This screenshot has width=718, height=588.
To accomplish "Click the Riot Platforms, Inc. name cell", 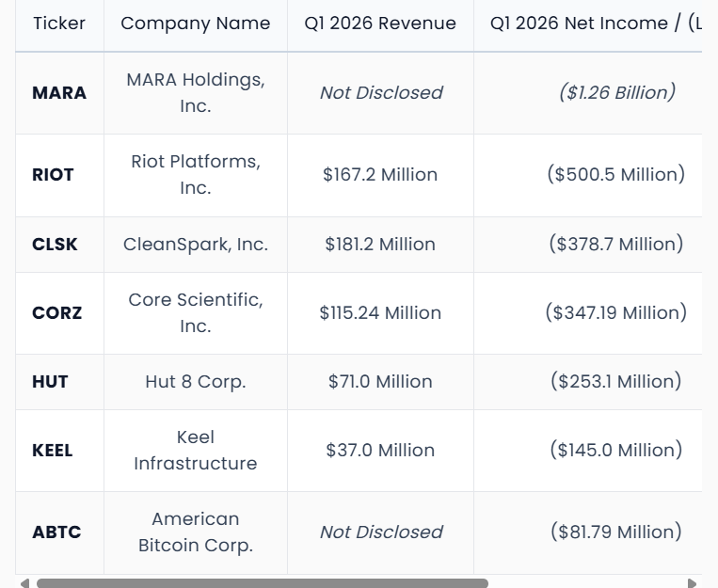I will [x=196, y=175].
